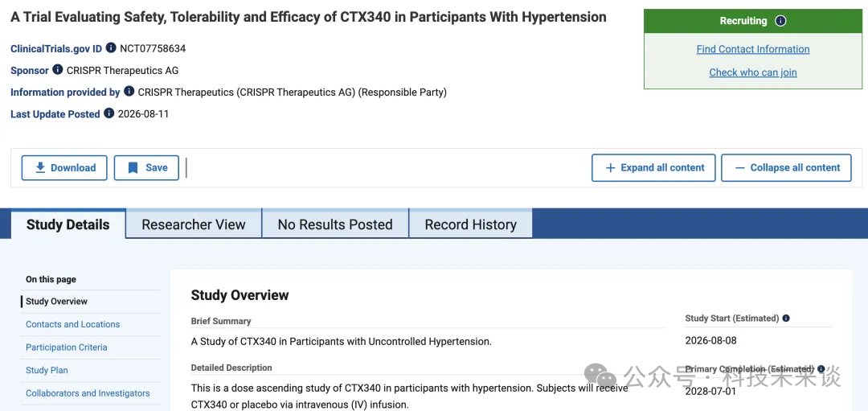
Task: Click info icon next to Information provided by
Action: [129, 92]
